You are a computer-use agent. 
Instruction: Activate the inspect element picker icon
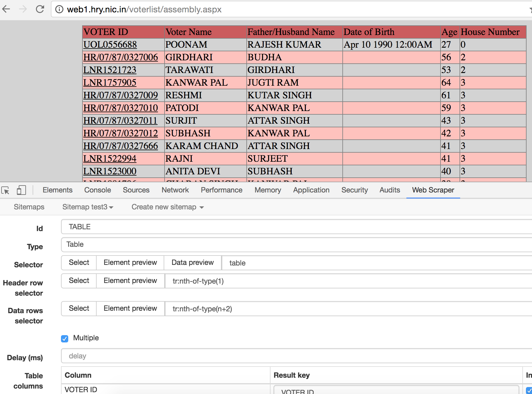tap(5, 190)
